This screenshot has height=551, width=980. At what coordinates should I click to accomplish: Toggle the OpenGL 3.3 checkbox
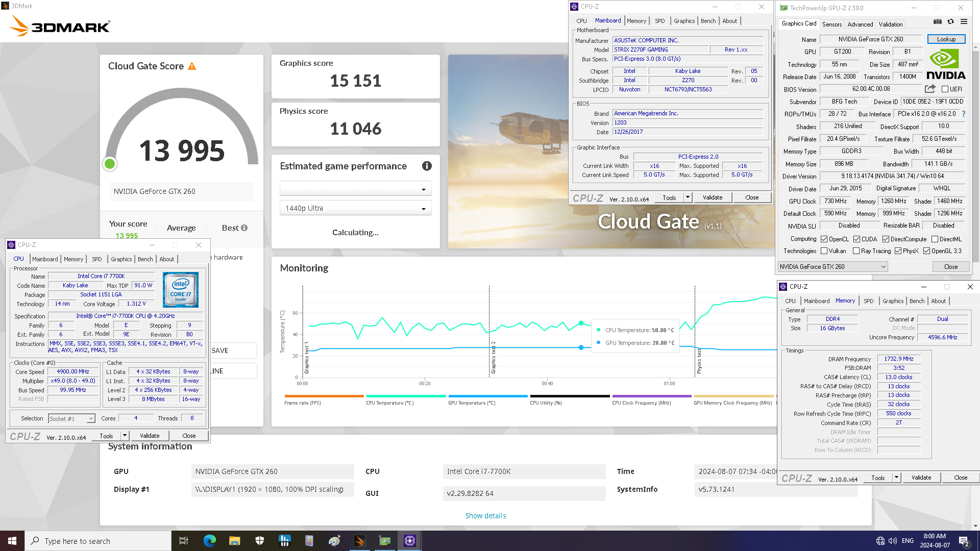pos(926,251)
